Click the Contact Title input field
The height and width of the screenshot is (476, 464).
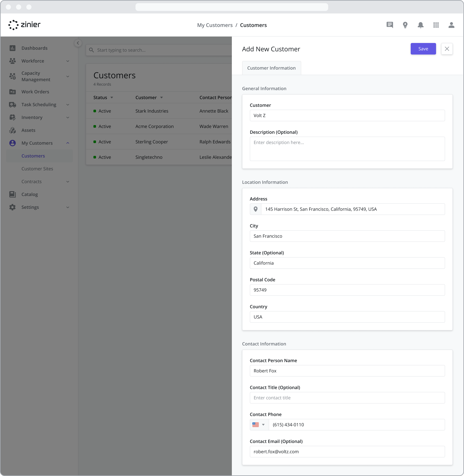(x=347, y=398)
